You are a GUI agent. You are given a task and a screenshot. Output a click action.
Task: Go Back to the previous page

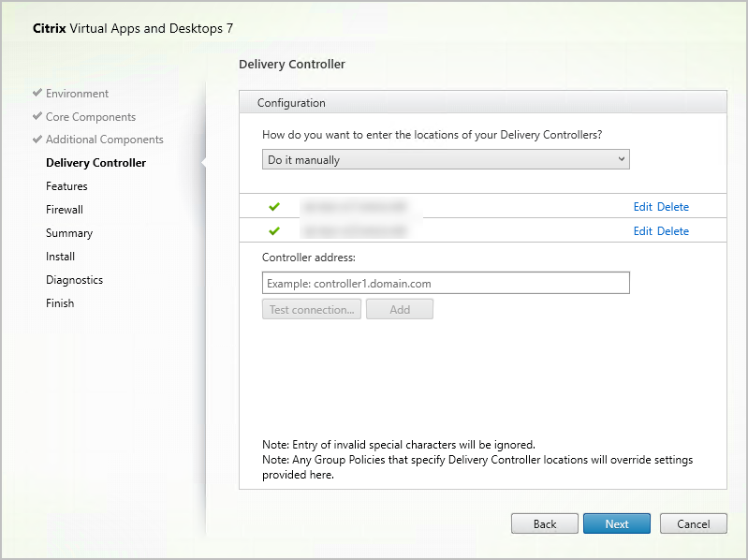click(x=544, y=523)
